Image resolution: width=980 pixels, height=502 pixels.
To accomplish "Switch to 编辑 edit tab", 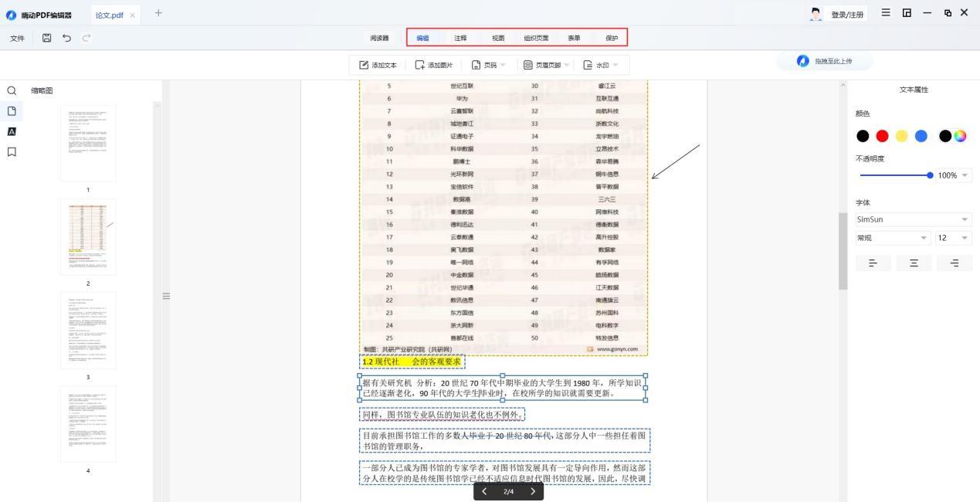I will point(422,38).
